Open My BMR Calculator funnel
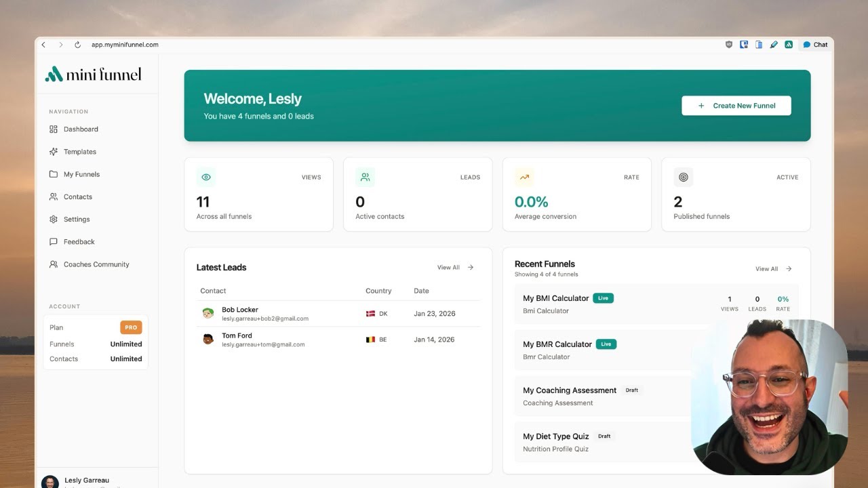Viewport: 868px width, 488px height. click(656, 350)
